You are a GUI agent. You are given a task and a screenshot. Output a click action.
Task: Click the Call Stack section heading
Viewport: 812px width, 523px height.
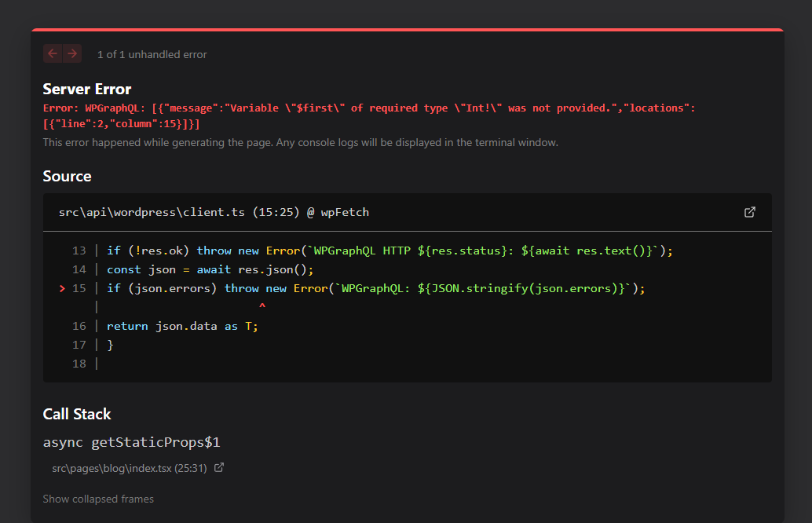point(77,414)
